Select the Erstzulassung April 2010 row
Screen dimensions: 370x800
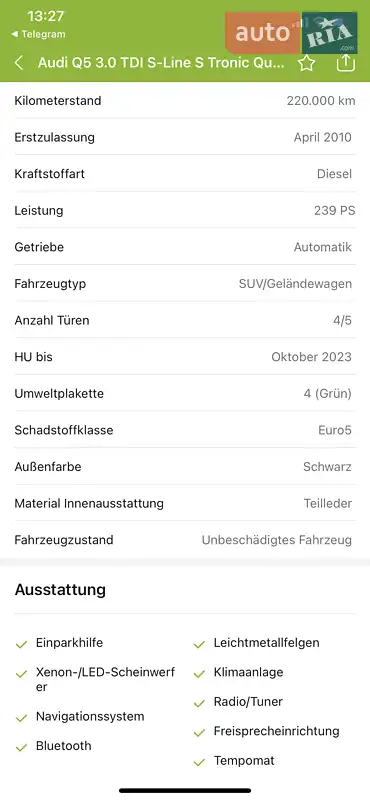(x=185, y=137)
